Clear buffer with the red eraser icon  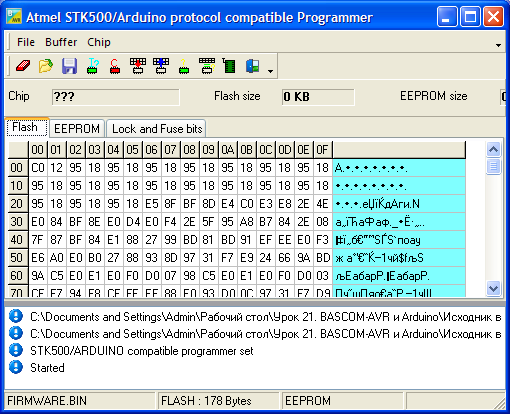tap(23, 66)
